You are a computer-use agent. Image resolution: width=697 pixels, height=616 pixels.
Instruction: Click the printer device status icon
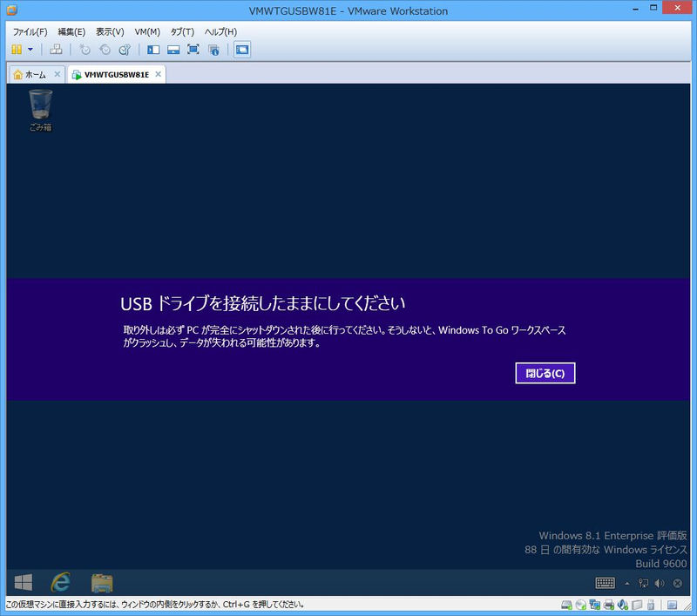[609, 605]
